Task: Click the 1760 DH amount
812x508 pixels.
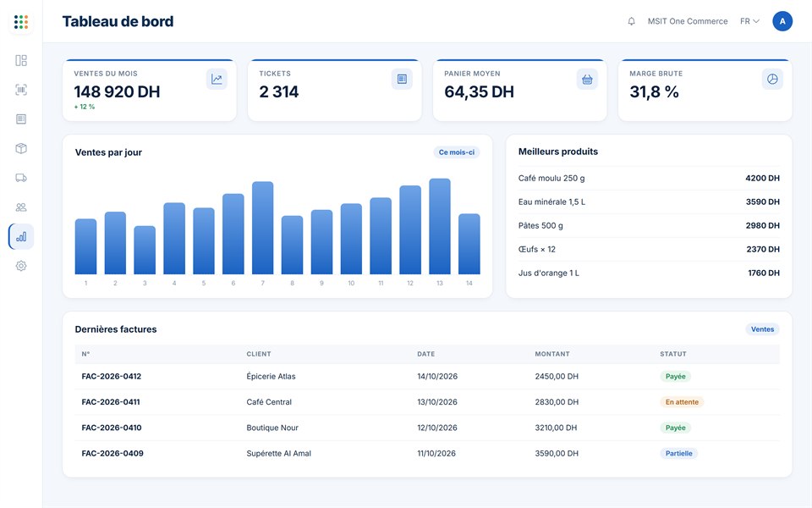Action: tap(764, 273)
